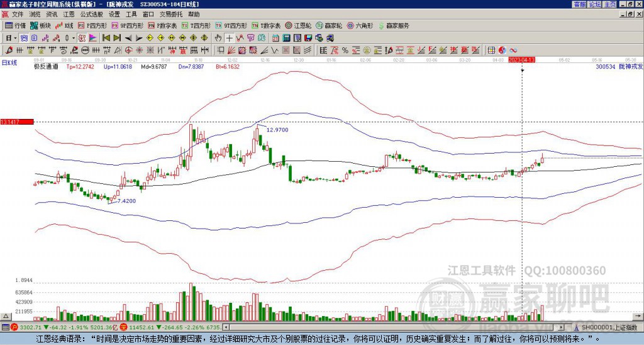644x345 pixels.
Task: Open the 交易委托 menu
Action: [x=171, y=14]
